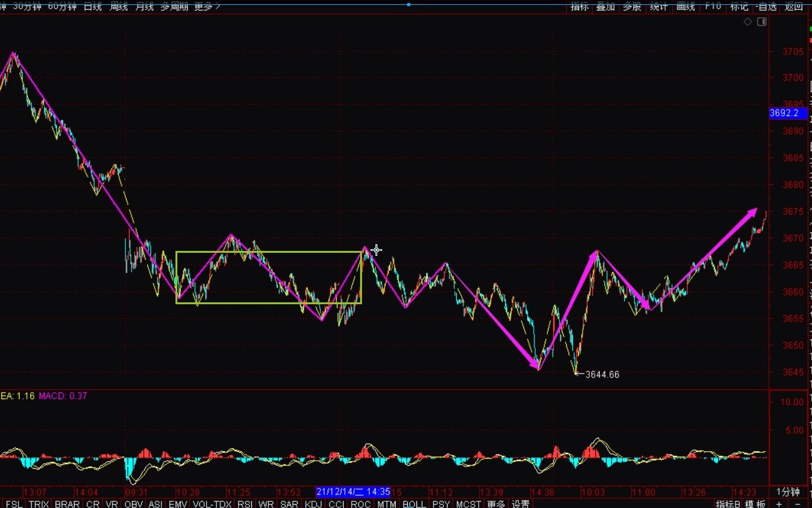This screenshot has width=812, height=508.
Task: Select the WR indicator tab
Action: (x=266, y=504)
